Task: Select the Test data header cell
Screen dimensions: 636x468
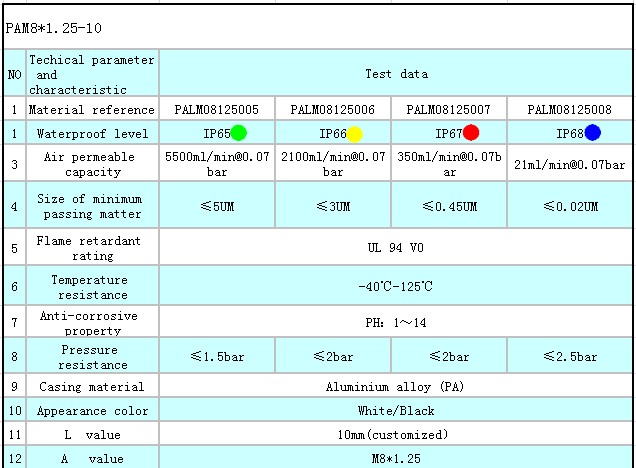Action: coord(396,74)
